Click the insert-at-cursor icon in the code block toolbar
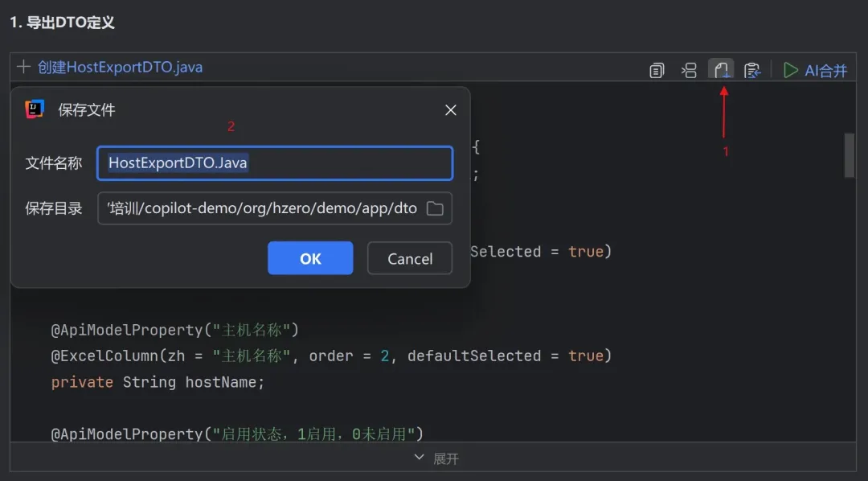This screenshot has height=481, width=868. pyautogui.click(x=689, y=70)
